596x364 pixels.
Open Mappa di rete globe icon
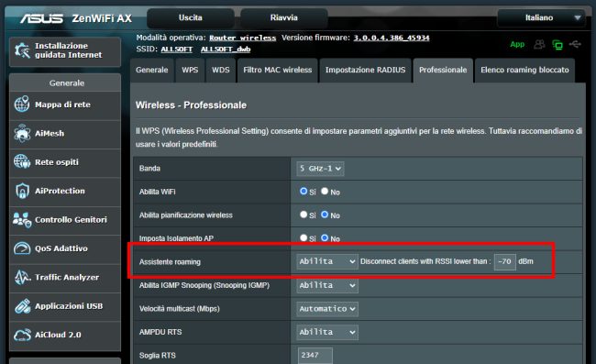click(22, 105)
